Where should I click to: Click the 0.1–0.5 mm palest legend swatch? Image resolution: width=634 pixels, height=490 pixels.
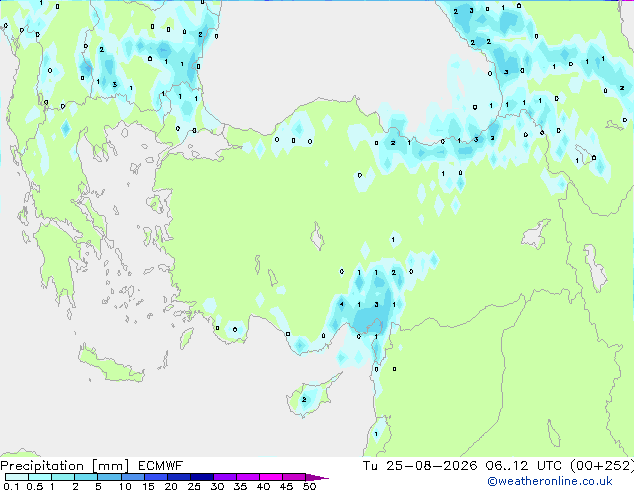[x=17, y=477]
